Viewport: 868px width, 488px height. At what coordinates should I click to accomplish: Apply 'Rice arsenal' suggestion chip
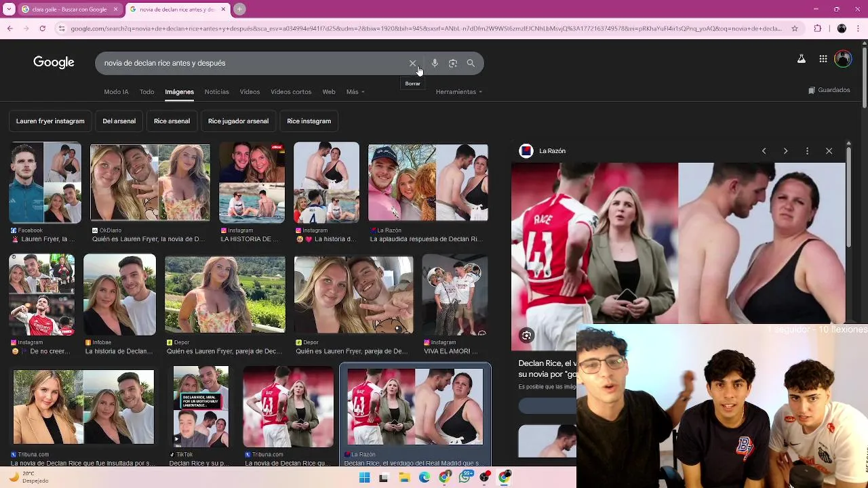(172, 121)
